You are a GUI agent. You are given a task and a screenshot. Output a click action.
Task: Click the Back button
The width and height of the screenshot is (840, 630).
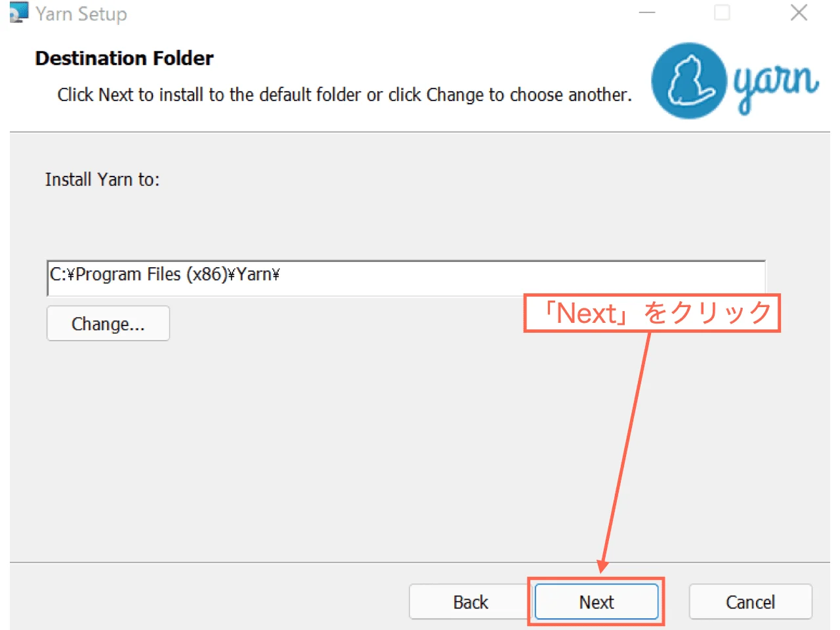tap(470, 602)
